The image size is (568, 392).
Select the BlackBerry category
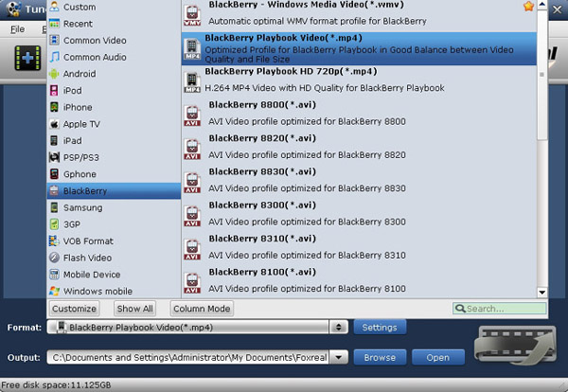click(114, 191)
